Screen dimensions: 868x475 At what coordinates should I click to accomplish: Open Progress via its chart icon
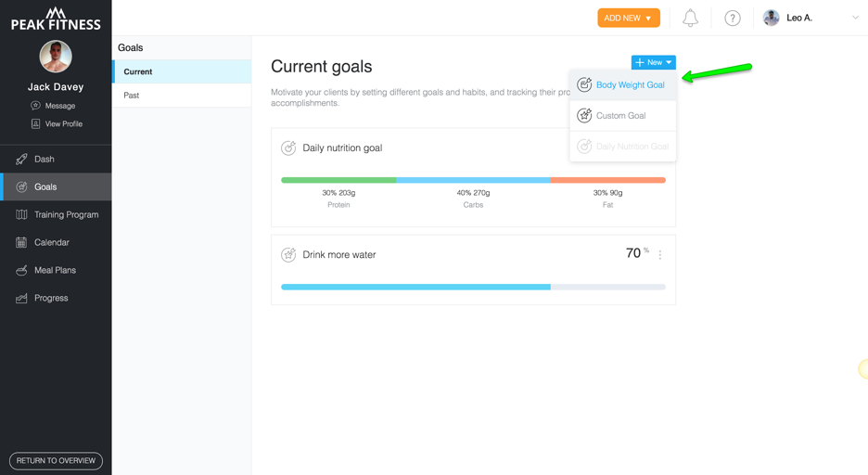[21, 298]
